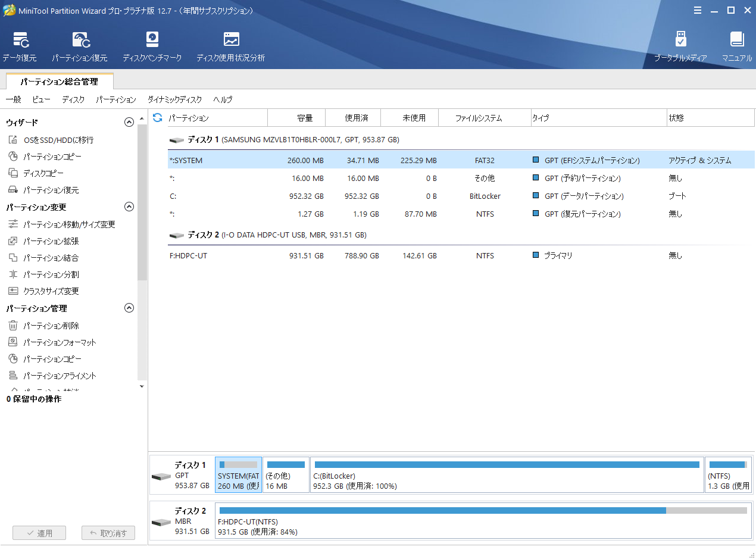Collapse the パーティション管理 section
The image size is (756, 559).
(129, 308)
